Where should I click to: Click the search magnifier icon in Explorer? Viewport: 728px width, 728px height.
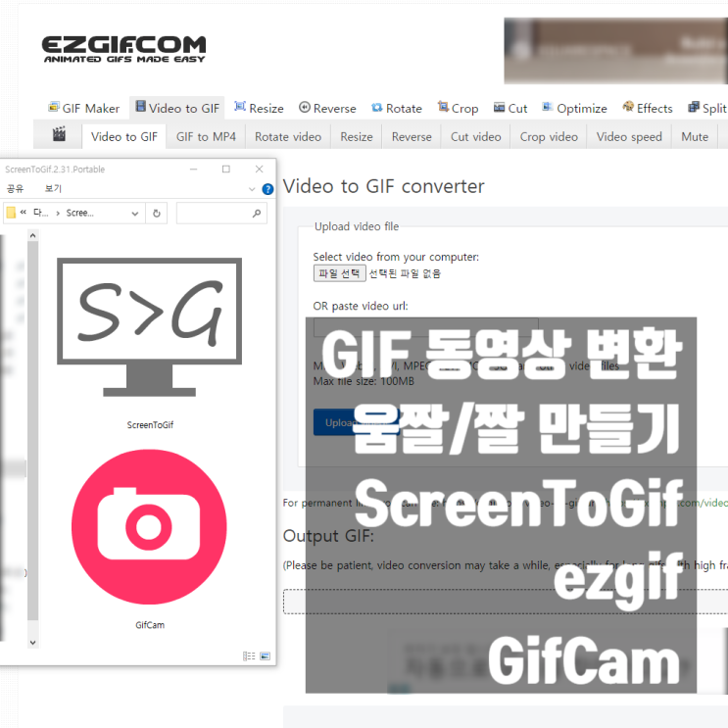257,213
